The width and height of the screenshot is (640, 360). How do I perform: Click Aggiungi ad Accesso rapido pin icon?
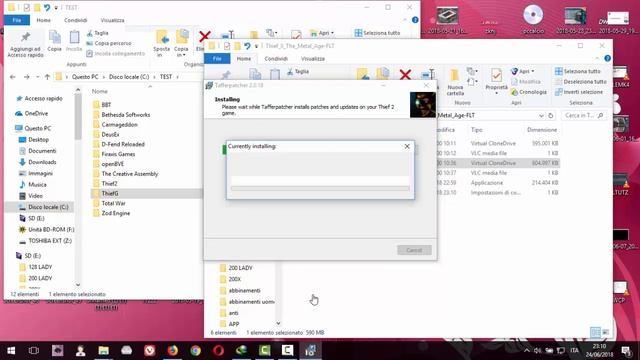coord(25,37)
